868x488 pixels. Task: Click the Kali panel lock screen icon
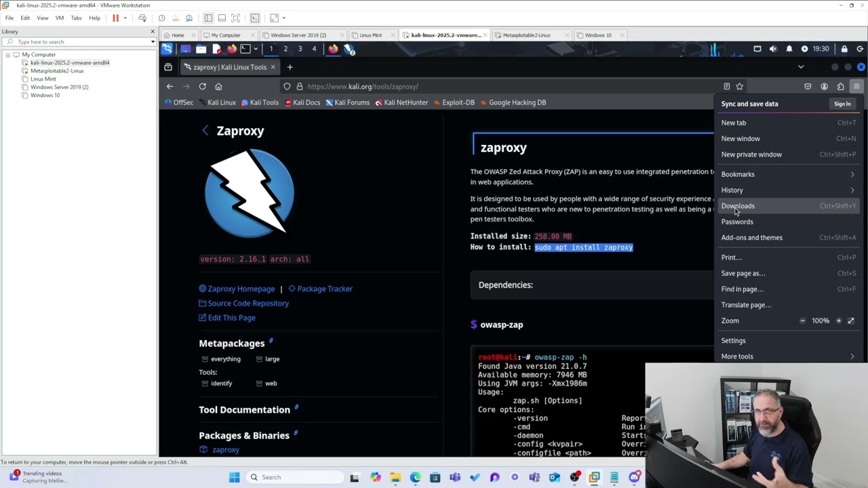point(844,49)
